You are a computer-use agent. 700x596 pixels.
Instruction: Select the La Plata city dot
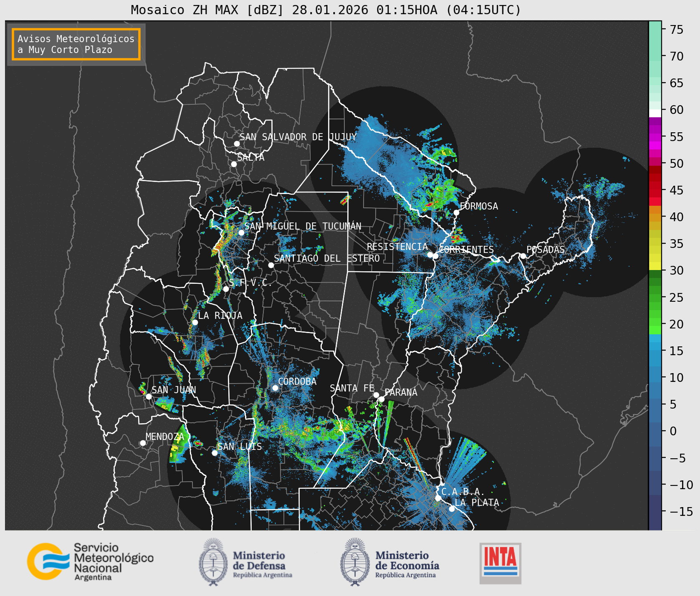452,509
